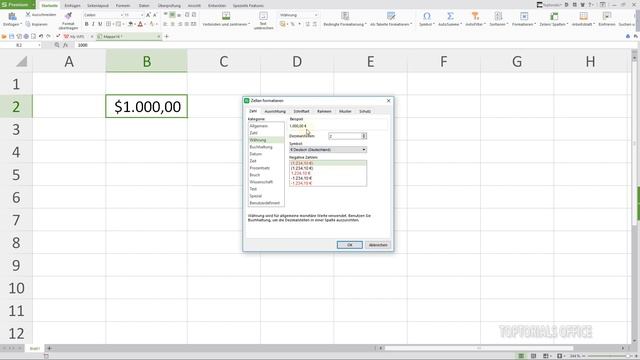
Task: Switch to Ansicht ribbon tab
Action: pos(194,6)
